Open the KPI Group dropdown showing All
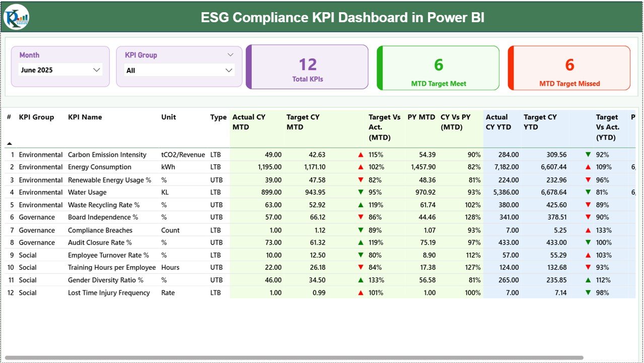Image resolution: width=644 pixels, height=363 pixels. pyautogui.click(x=228, y=70)
